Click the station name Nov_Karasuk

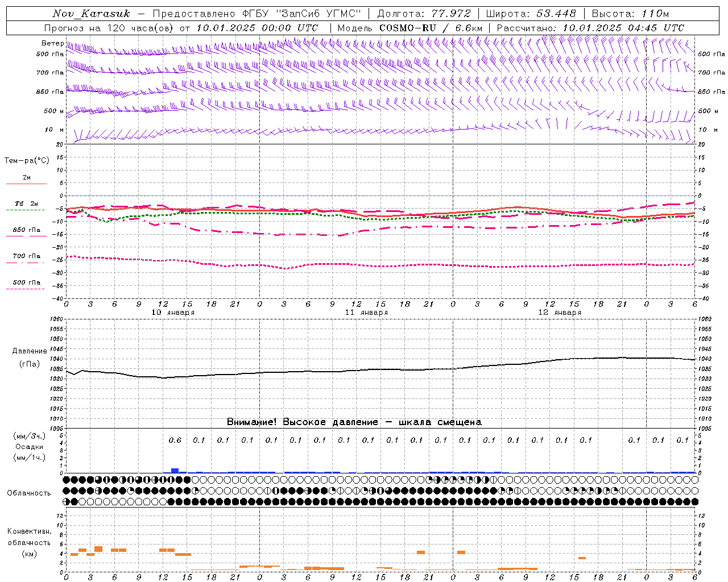coord(91,14)
